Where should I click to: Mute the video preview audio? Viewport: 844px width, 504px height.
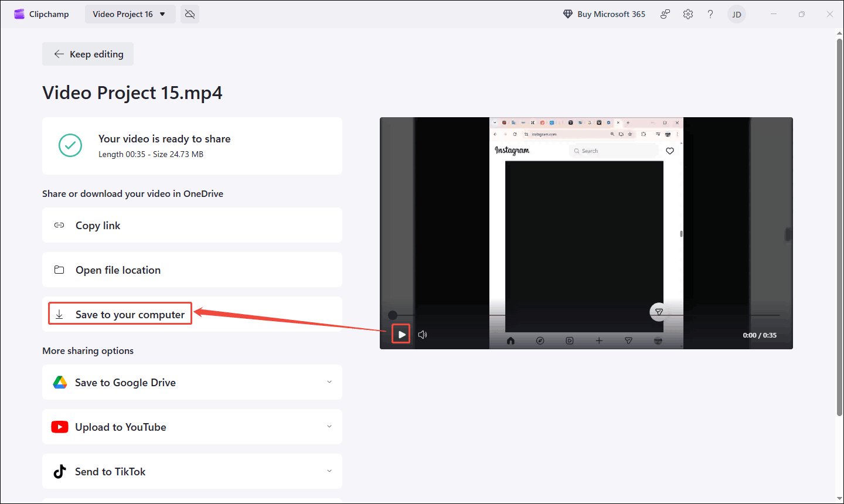click(x=423, y=334)
